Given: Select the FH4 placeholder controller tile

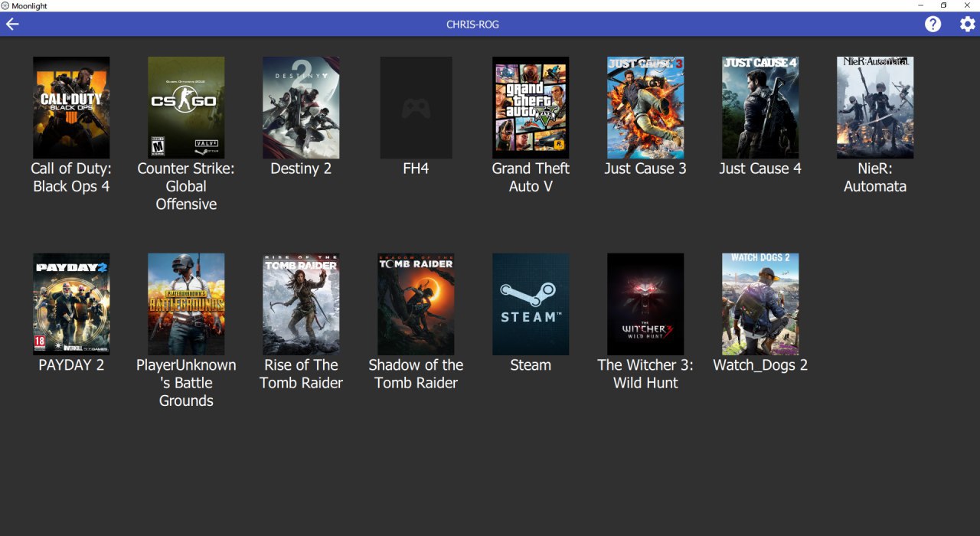Looking at the screenshot, I should tap(416, 107).
